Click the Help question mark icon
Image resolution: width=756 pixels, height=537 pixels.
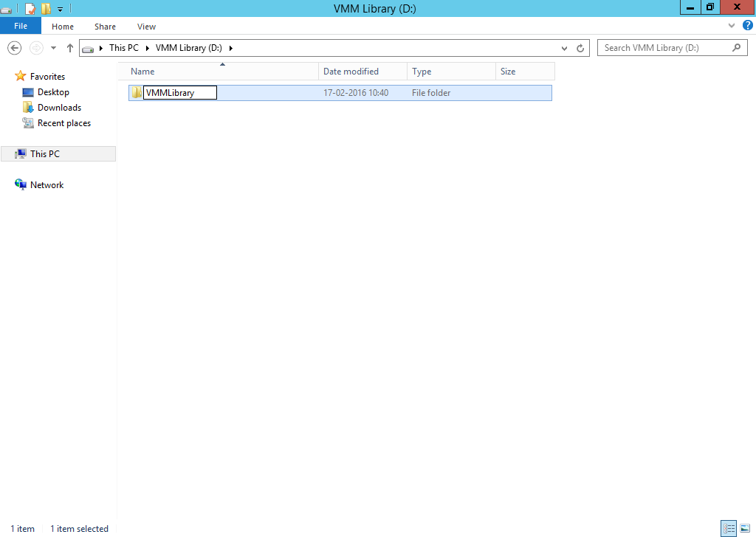point(747,24)
